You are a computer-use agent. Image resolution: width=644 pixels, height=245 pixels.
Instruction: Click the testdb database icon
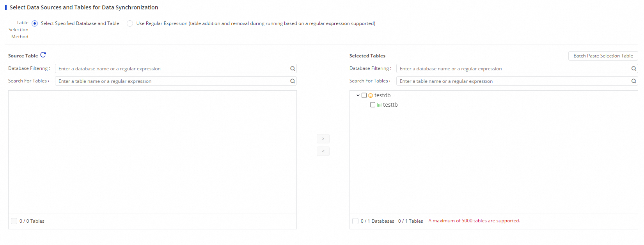pyautogui.click(x=371, y=96)
